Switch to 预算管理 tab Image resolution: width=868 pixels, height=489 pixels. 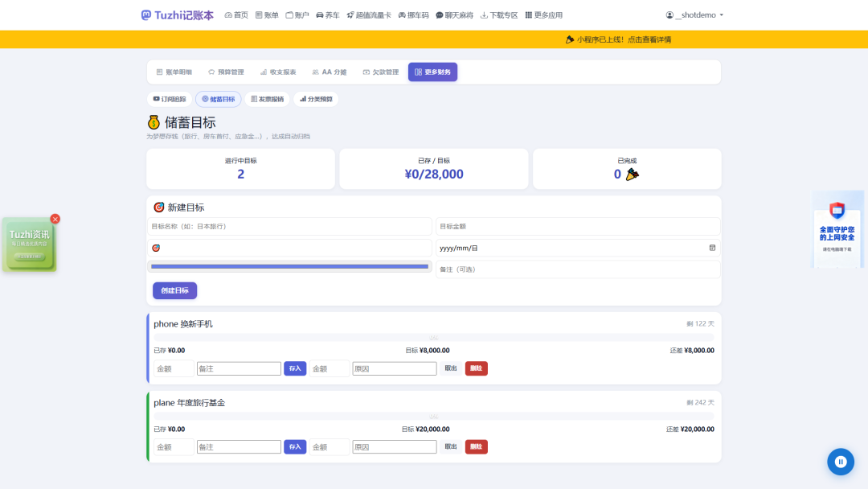[x=226, y=72]
